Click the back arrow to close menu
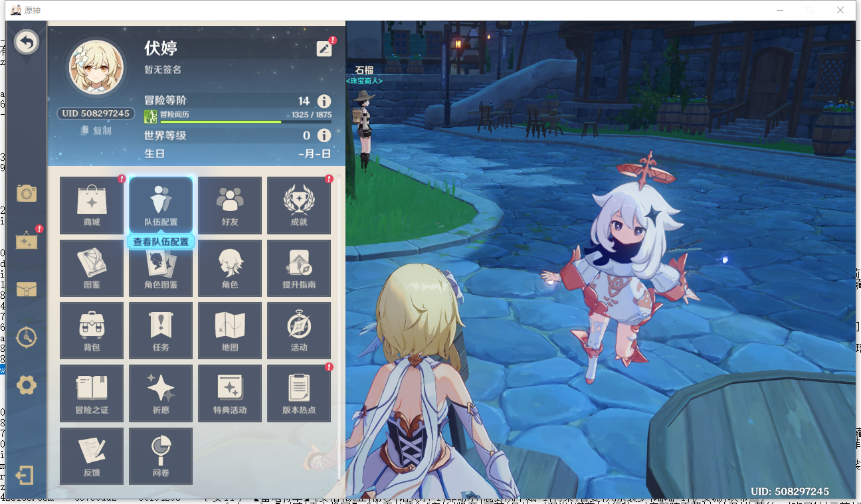The height and width of the screenshot is (504, 861). click(x=27, y=43)
